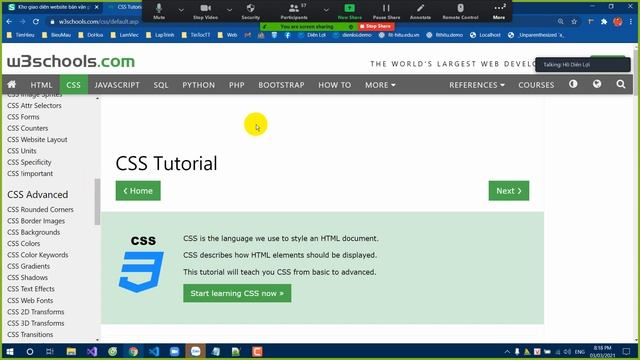Reload the w3schools page

36,21
